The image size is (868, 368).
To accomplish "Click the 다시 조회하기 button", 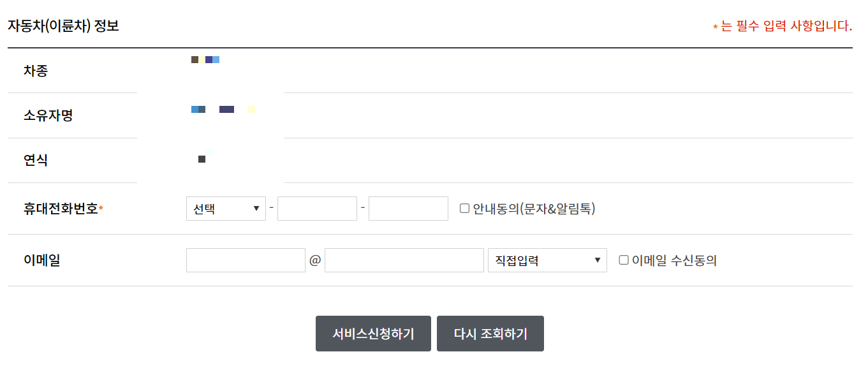I will tap(490, 333).
